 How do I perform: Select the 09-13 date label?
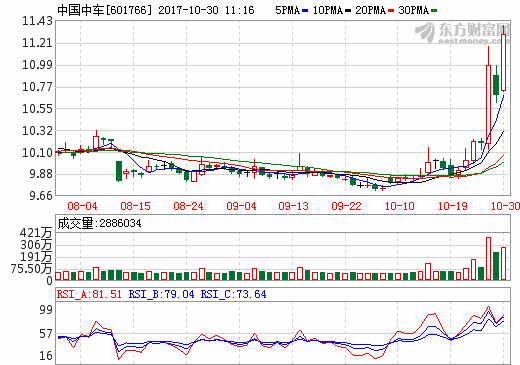point(294,206)
